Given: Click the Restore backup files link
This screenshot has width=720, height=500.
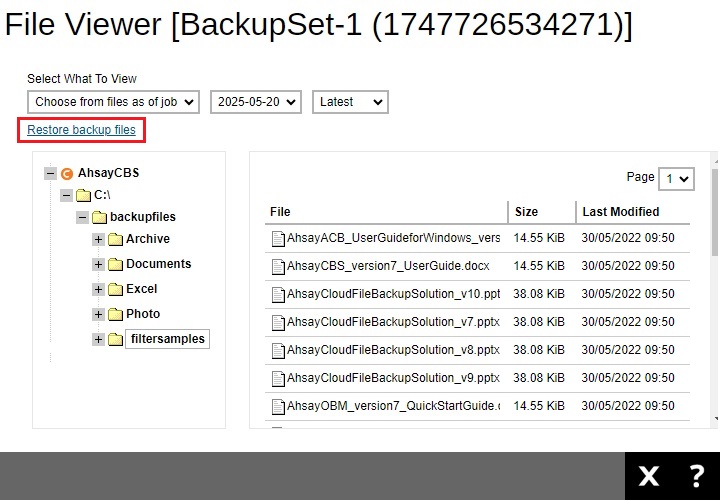Looking at the screenshot, I should pyautogui.click(x=81, y=130).
